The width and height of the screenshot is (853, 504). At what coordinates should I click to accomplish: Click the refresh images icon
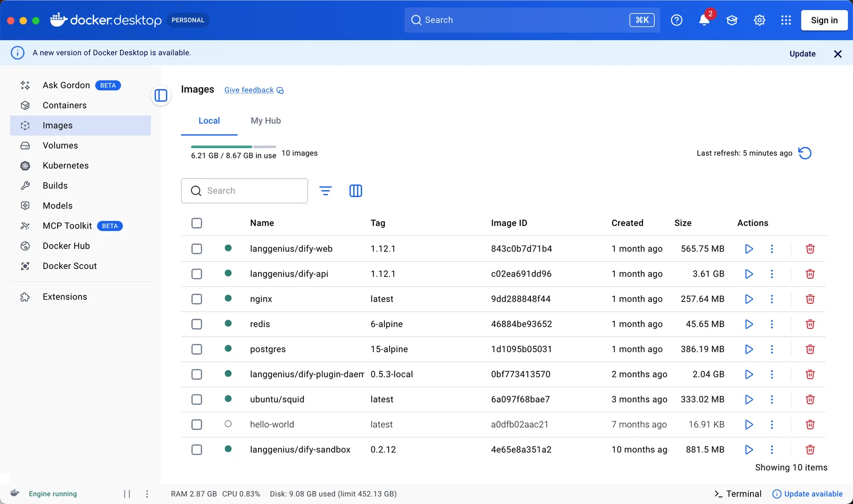(x=805, y=153)
